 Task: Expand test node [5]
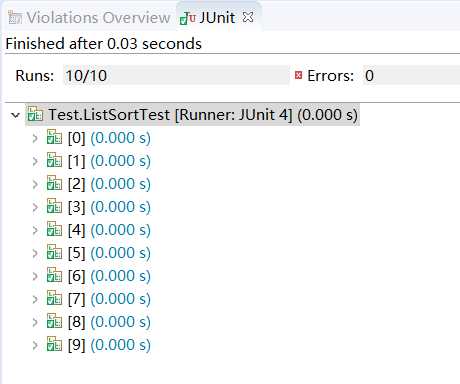(35, 253)
